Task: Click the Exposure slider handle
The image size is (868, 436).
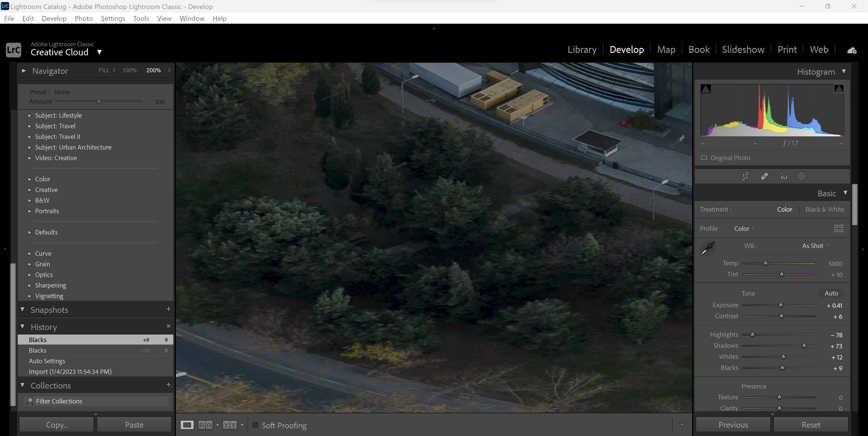Action: [780, 305]
